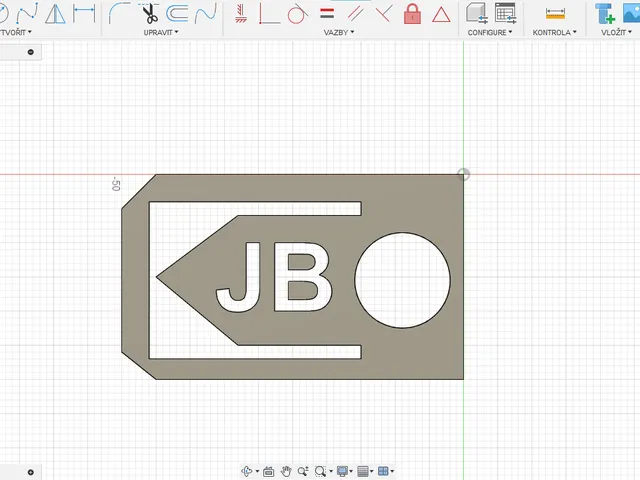This screenshot has height=480, width=640.
Task: Open the VYTVOŘIT dropdown menu
Action: tap(16, 32)
